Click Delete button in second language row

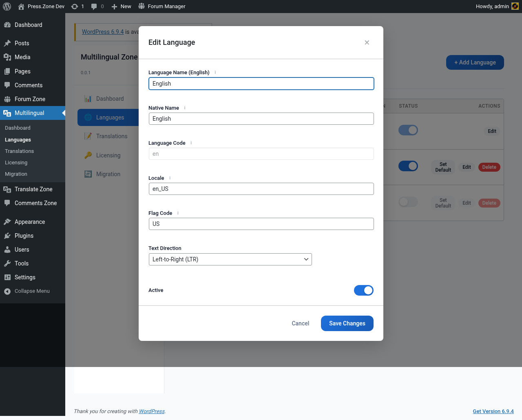pos(489,167)
